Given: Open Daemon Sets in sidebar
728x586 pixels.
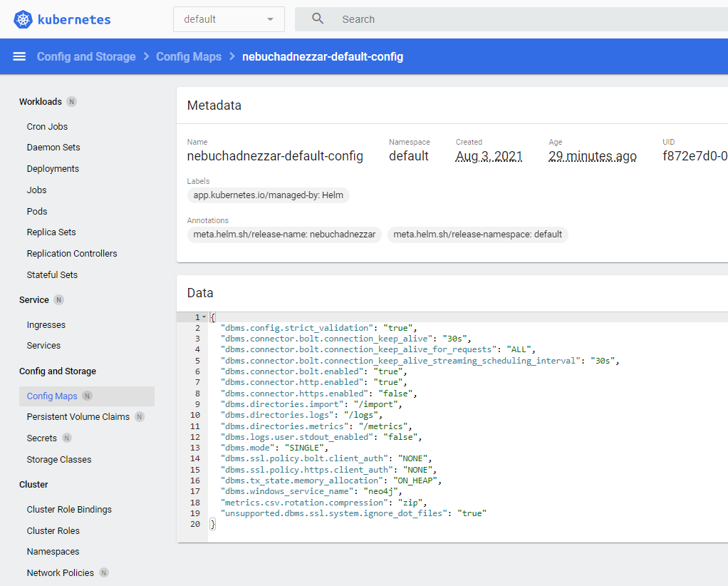Looking at the screenshot, I should click(53, 148).
